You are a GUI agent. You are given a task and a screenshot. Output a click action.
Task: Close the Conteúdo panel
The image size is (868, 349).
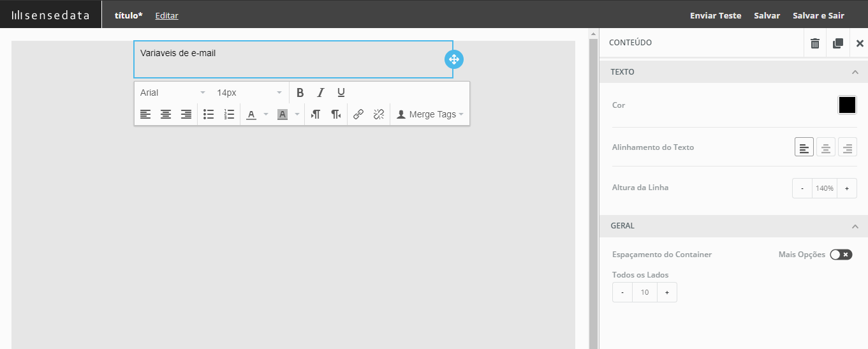tap(860, 43)
